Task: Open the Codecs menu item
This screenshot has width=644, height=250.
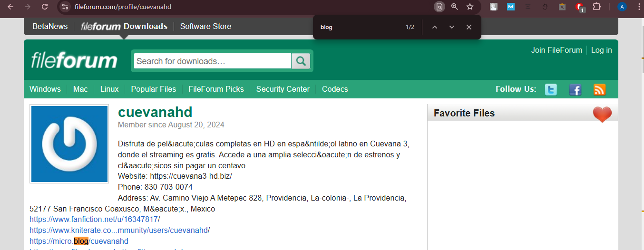Action: pyautogui.click(x=335, y=89)
